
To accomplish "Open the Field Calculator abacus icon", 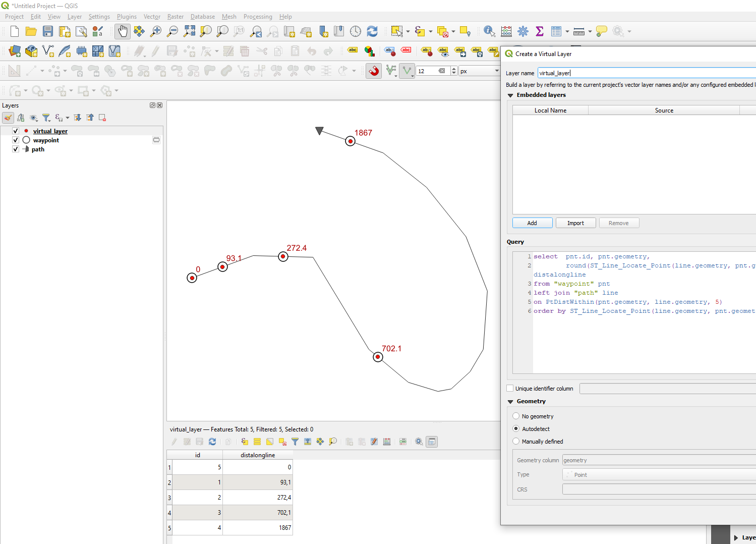I will click(x=506, y=31).
